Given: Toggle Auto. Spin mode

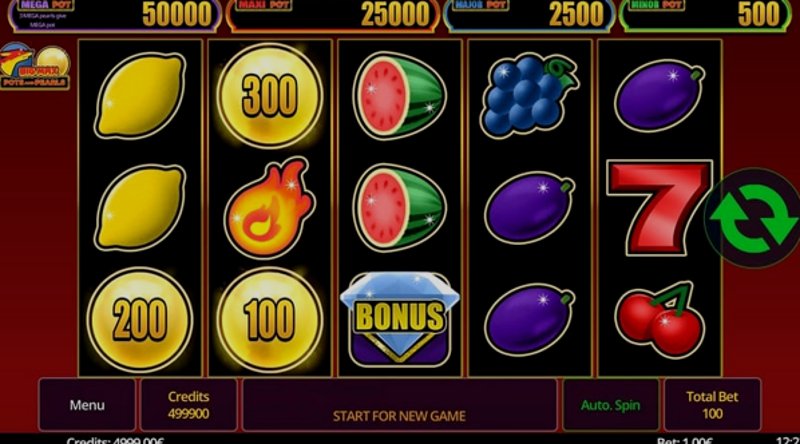Looking at the screenshot, I should click(x=610, y=405).
